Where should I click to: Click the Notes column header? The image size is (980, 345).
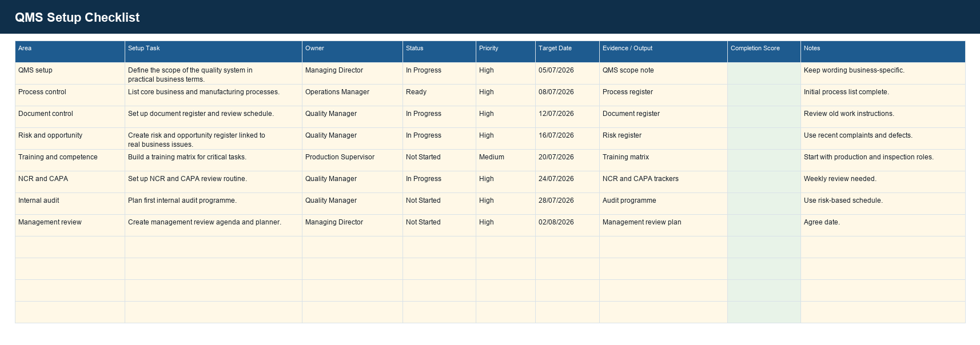(x=883, y=51)
